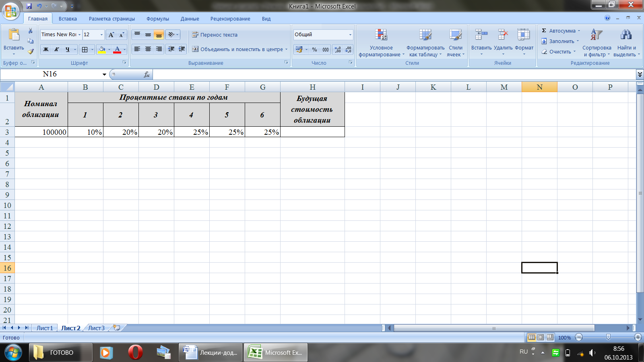Open the ГОТОВО folder in taskbar
This screenshot has height=362, width=644.
[x=60, y=352]
